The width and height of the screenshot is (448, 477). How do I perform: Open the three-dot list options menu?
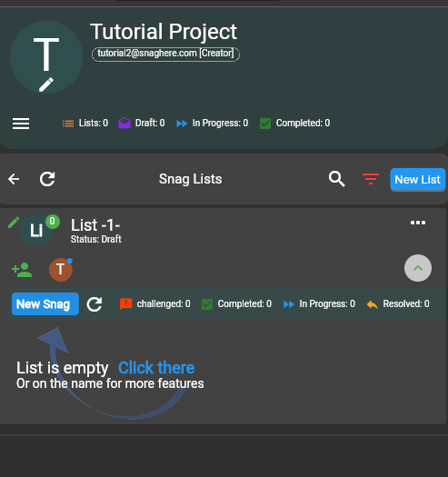click(418, 223)
